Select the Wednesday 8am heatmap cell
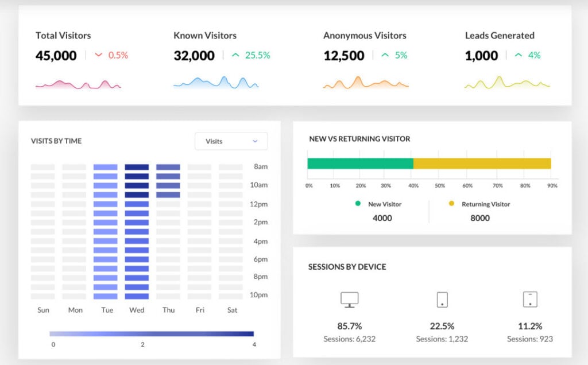The height and width of the screenshot is (365, 588). [137, 167]
